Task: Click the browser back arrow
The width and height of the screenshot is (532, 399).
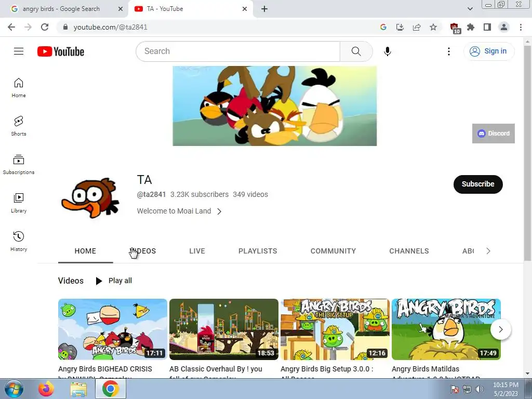Action: 11,27
